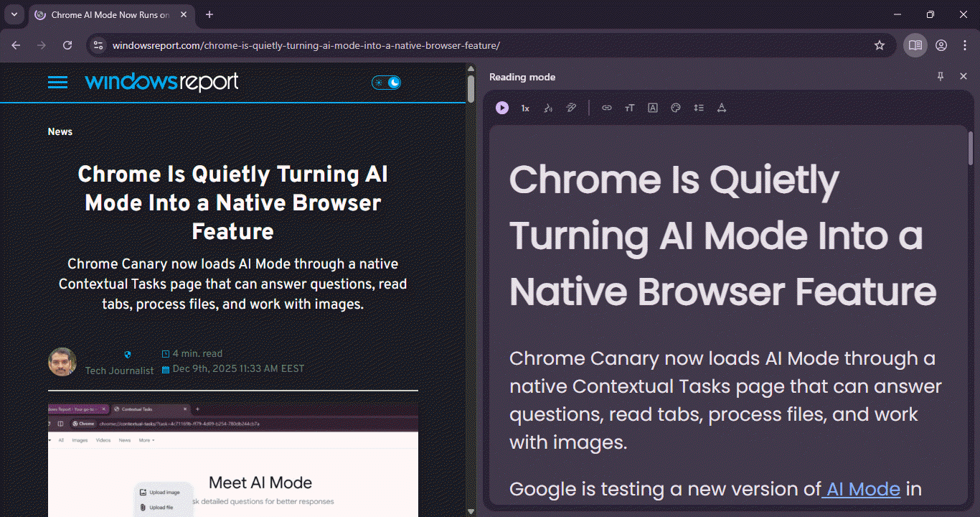This screenshot has width=980, height=517.
Task: Open the line spacing option
Action: click(x=699, y=108)
